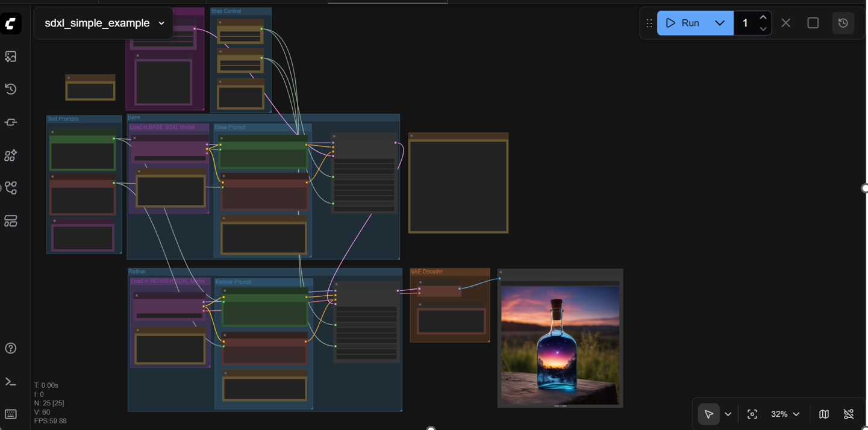
Task: Expand the selection tool dropdown arrow
Action: pos(728,414)
